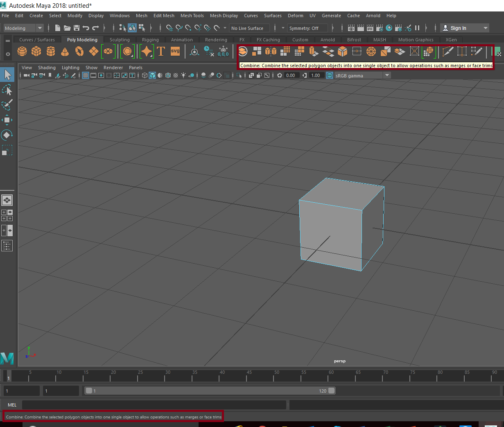504x427 pixels.
Task: Toggle wireframe display in the viewport bar
Action: tap(145, 75)
